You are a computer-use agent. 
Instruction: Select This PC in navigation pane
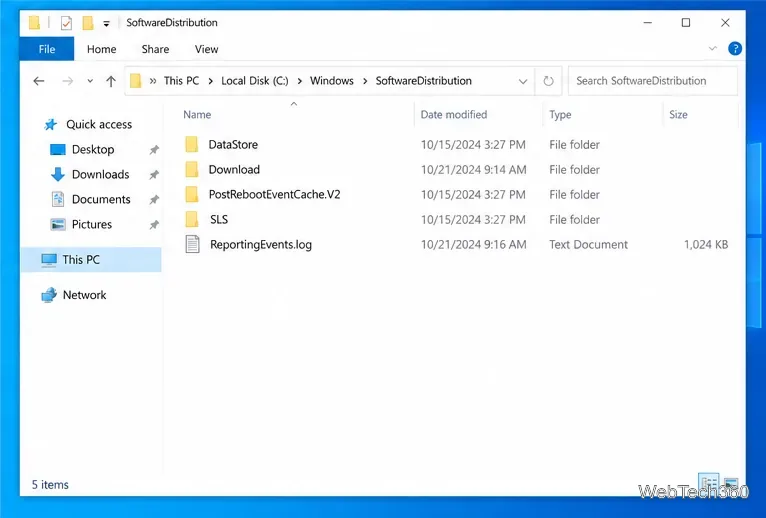[x=91, y=259]
